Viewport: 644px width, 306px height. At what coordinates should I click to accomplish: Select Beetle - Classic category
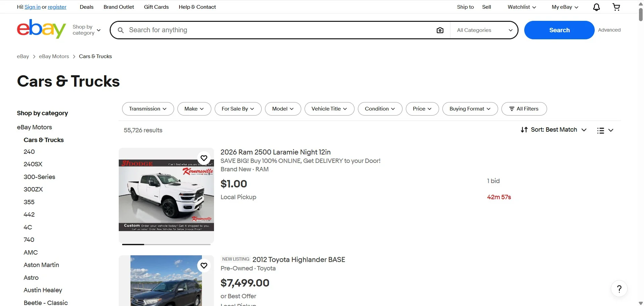[46, 303]
